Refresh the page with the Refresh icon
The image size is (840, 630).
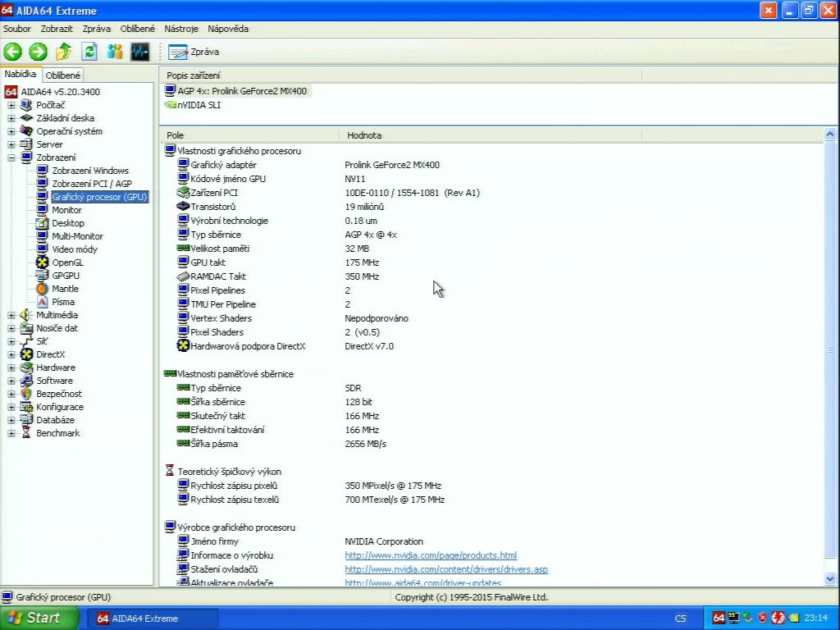(x=89, y=52)
